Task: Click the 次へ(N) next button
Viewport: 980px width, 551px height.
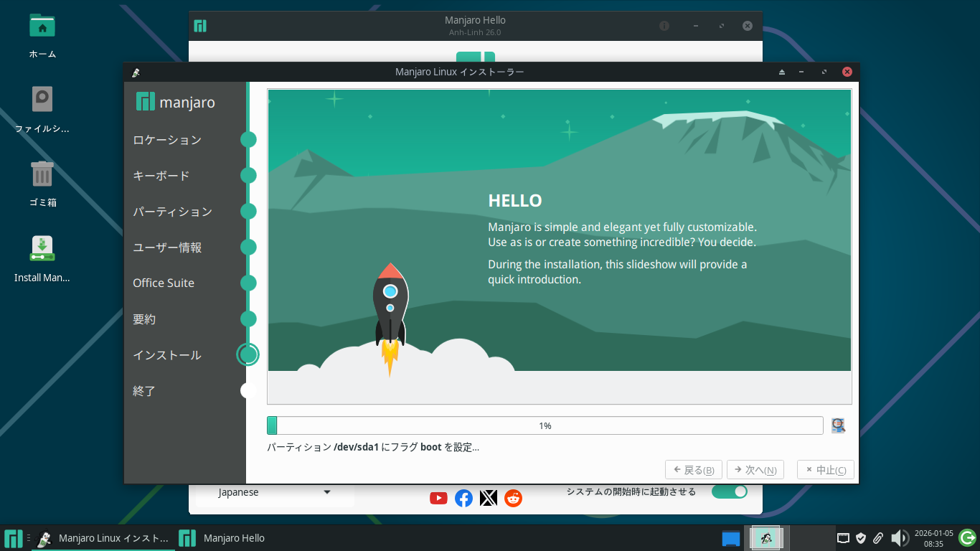Action: click(755, 470)
